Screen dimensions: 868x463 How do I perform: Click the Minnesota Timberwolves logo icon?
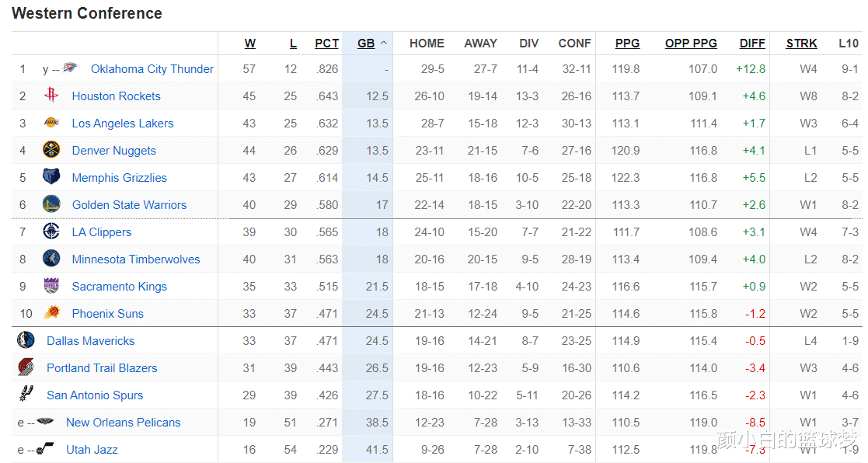(51, 259)
